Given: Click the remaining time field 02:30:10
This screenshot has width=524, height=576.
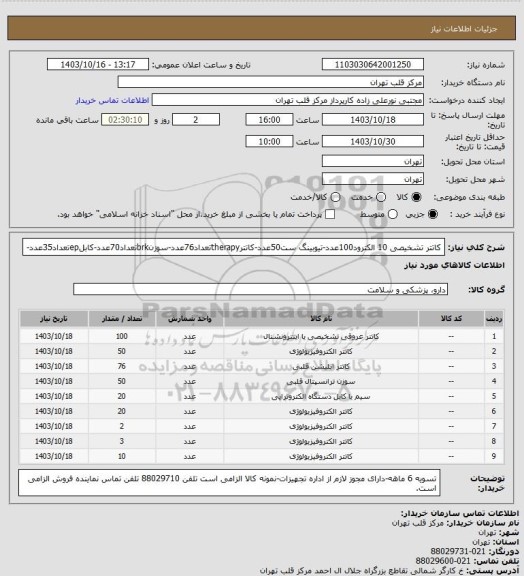Looking at the screenshot, I should (x=125, y=120).
